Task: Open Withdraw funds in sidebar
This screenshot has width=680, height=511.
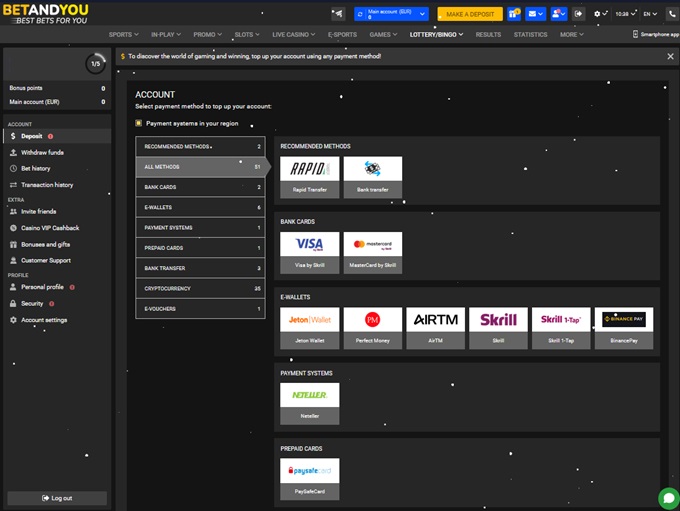Action: [x=42, y=152]
